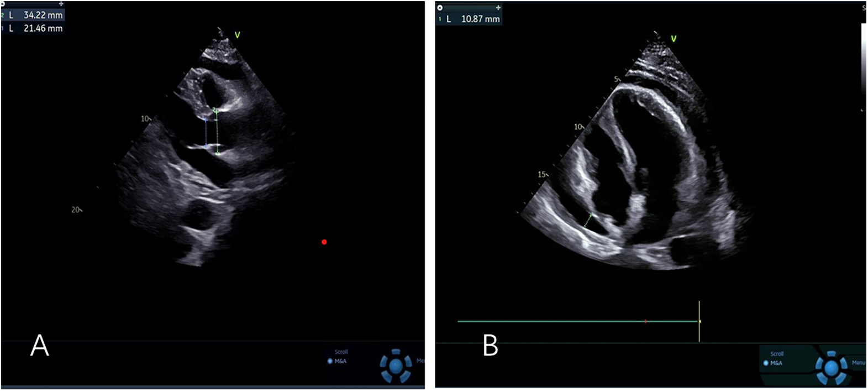Click the green V probe marker in panel A

(237, 35)
